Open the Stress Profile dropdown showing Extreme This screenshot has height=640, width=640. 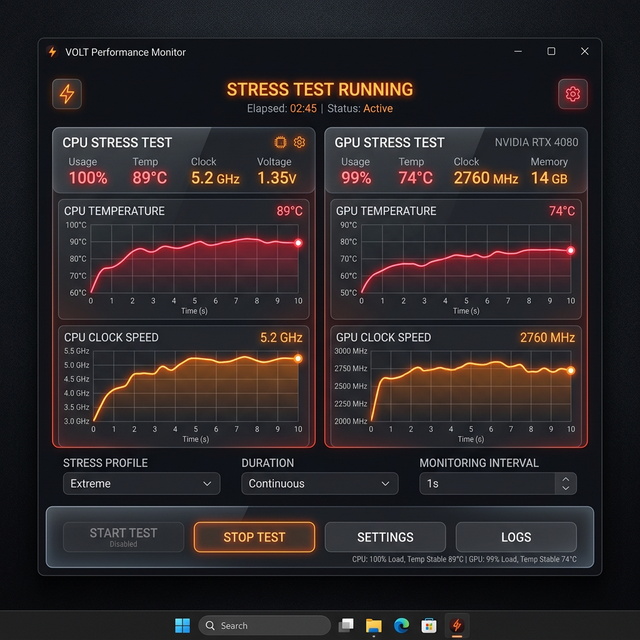[x=142, y=484]
